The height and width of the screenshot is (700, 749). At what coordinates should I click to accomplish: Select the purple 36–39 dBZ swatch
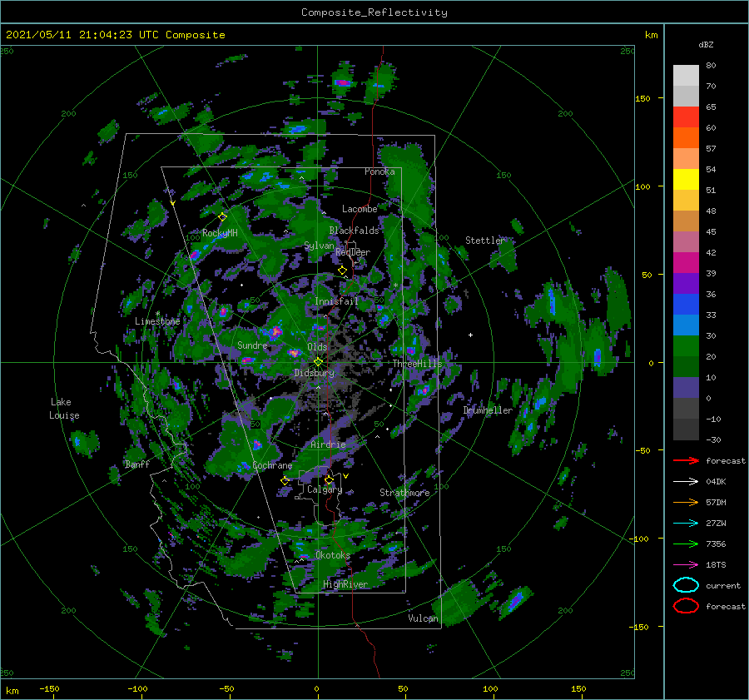click(686, 284)
